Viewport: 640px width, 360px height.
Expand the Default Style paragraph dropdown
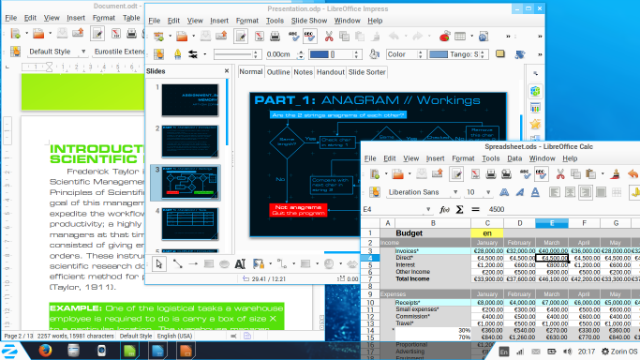point(83,51)
